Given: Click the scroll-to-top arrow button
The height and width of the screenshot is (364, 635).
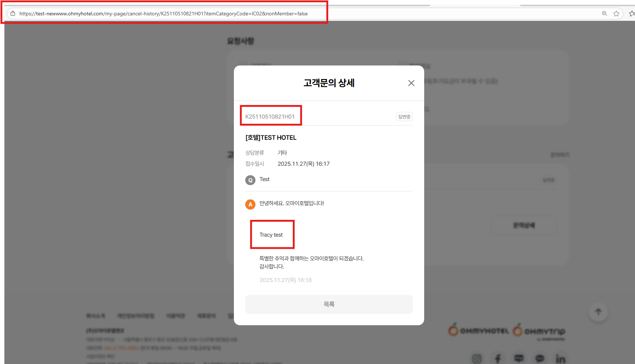Looking at the screenshot, I should (x=598, y=312).
